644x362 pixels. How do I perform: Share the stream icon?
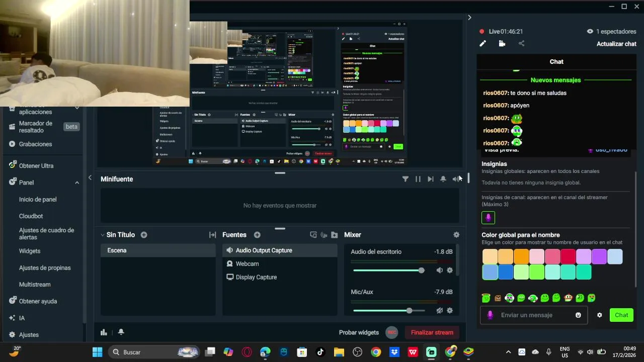pos(521,44)
